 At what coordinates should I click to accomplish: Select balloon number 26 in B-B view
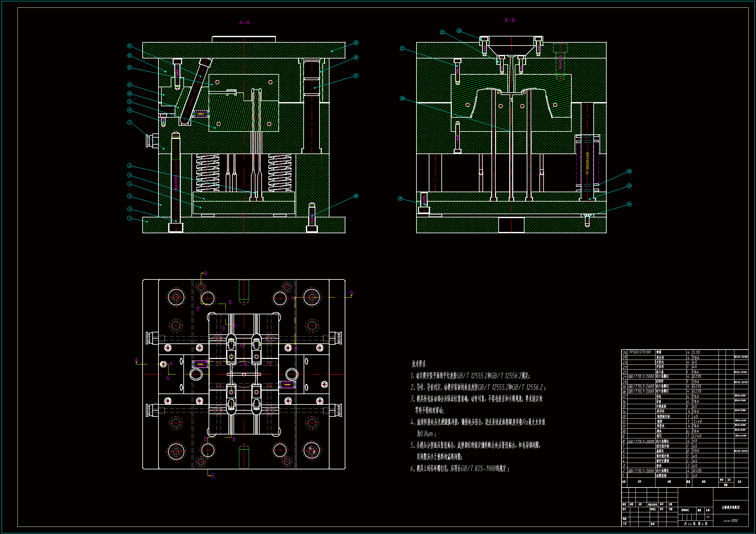[629, 172]
